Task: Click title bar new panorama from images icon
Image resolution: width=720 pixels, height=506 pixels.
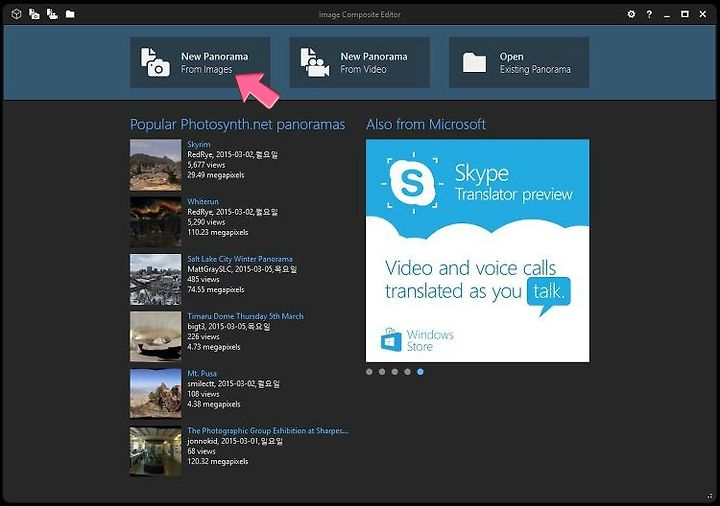Action: coord(34,14)
